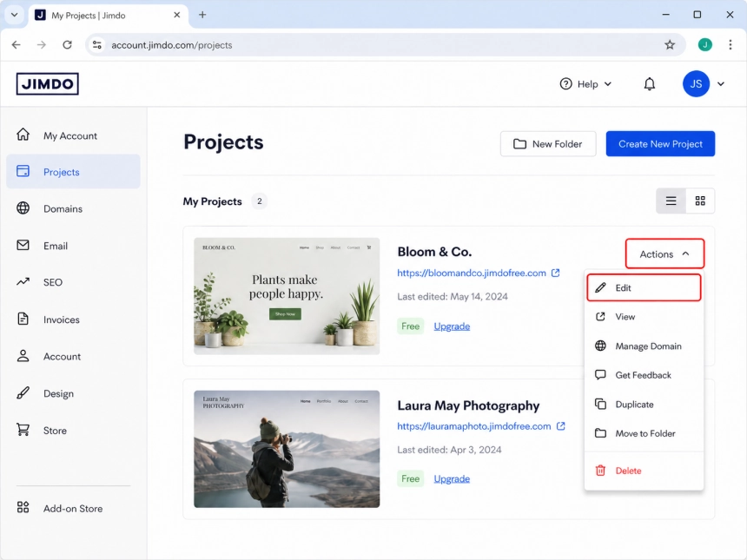Expand the Help dropdown
The image size is (747, 560).
coord(585,84)
